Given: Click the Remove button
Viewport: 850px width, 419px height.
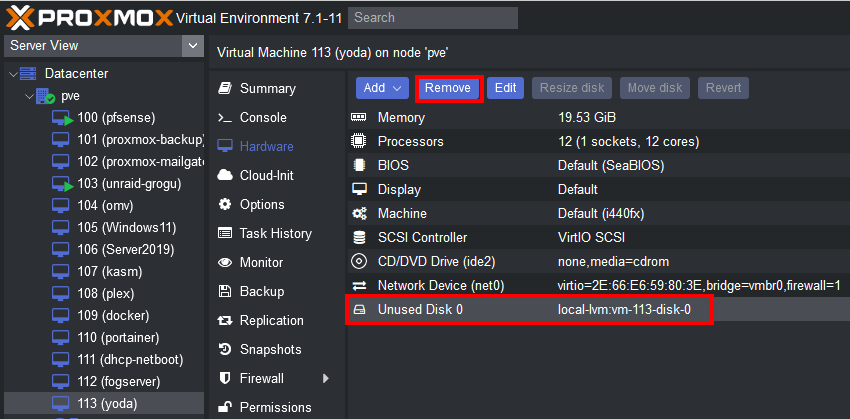Looking at the screenshot, I should (448, 88).
